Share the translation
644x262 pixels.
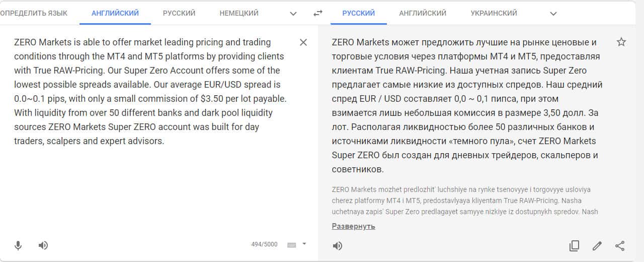tap(620, 246)
